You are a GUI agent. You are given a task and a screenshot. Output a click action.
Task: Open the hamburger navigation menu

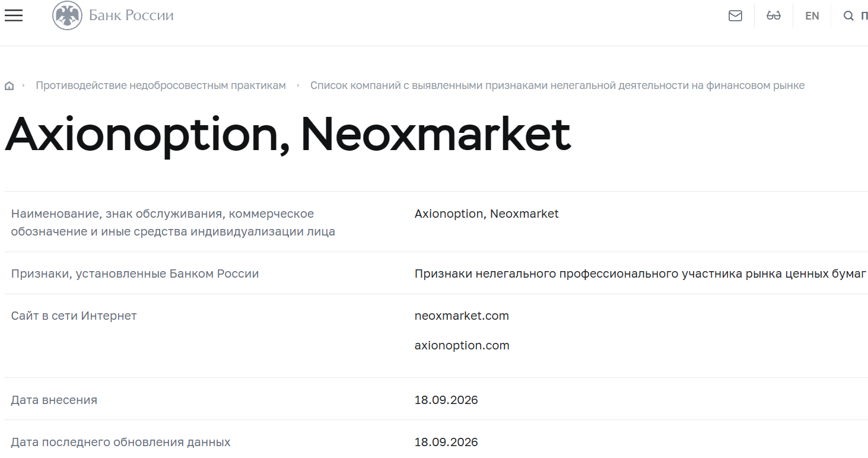[x=13, y=15]
